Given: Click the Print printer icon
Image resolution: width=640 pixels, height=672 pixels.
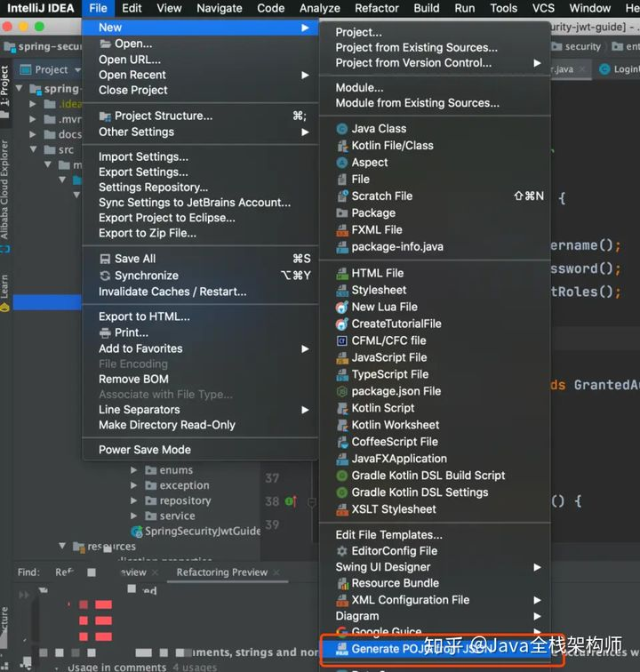Looking at the screenshot, I should pyautogui.click(x=105, y=332).
